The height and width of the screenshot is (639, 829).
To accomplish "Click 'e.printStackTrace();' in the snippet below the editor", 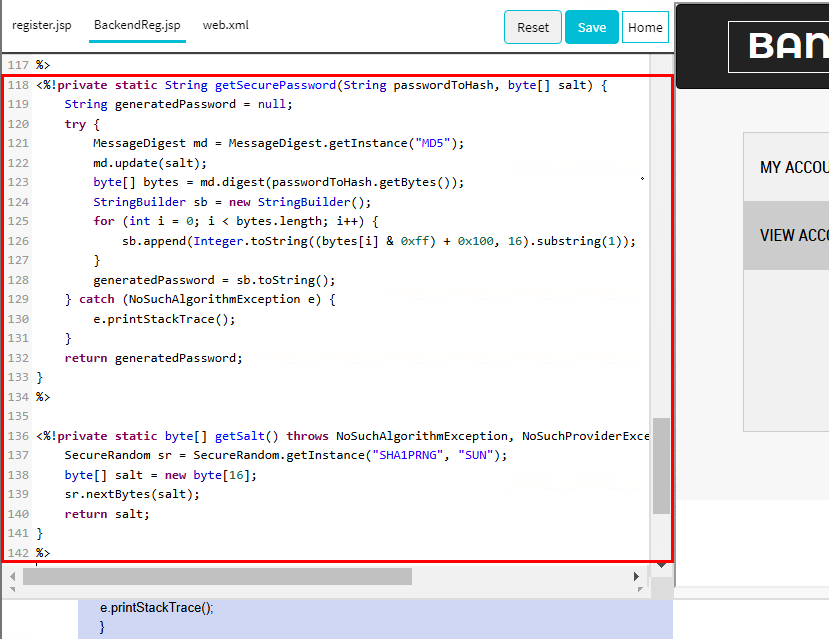I will click(156, 608).
